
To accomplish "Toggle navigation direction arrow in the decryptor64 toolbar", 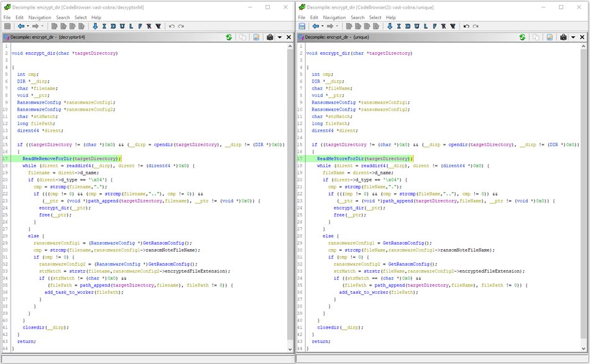I will pos(95,26).
